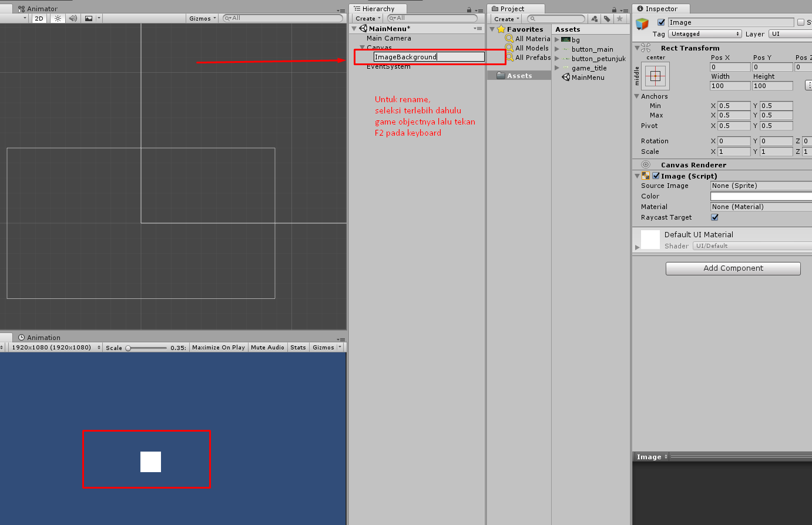
Task: Click the Add Component button
Action: pos(733,268)
